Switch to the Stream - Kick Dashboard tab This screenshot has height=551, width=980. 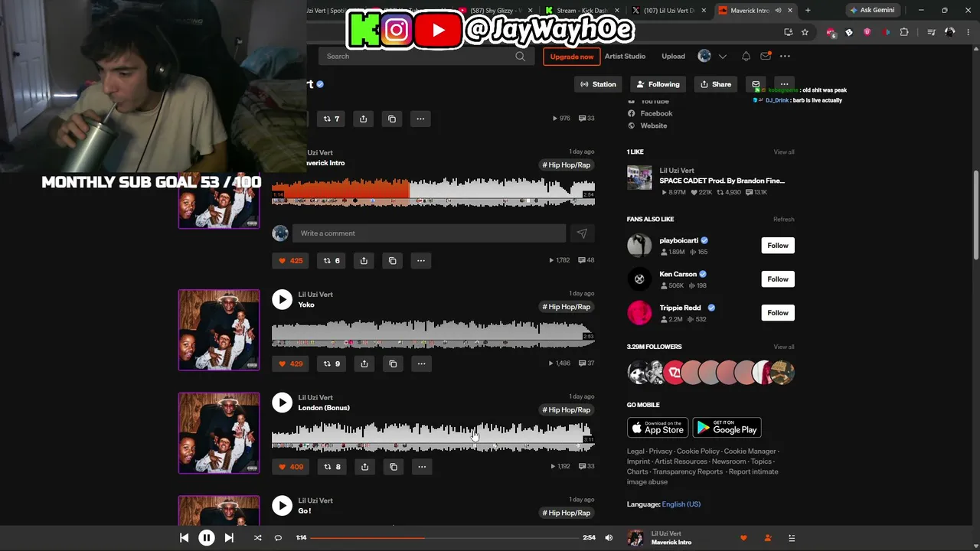[x=580, y=11]
